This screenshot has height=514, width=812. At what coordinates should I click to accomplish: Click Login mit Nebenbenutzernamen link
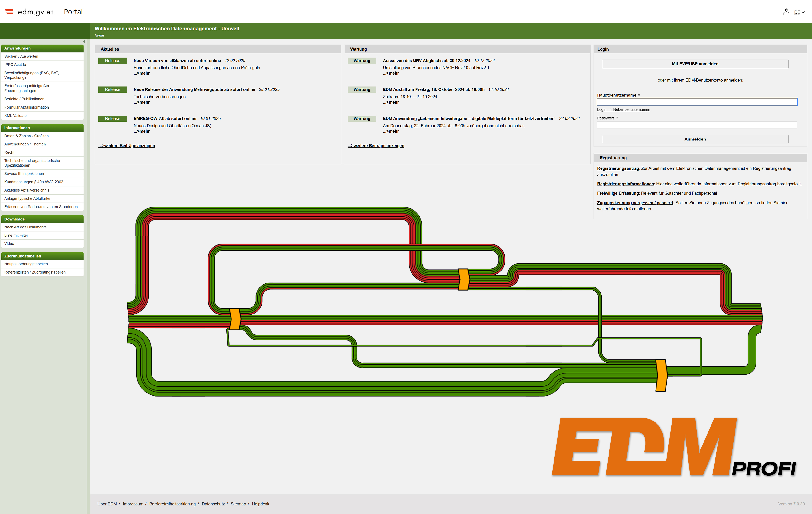click(x=624, y=110)
